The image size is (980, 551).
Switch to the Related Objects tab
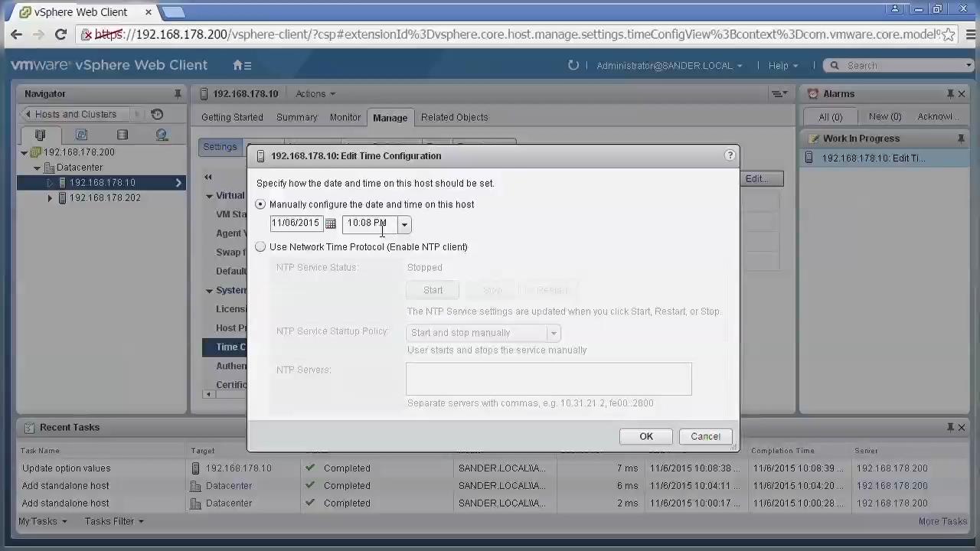(454, 117)
